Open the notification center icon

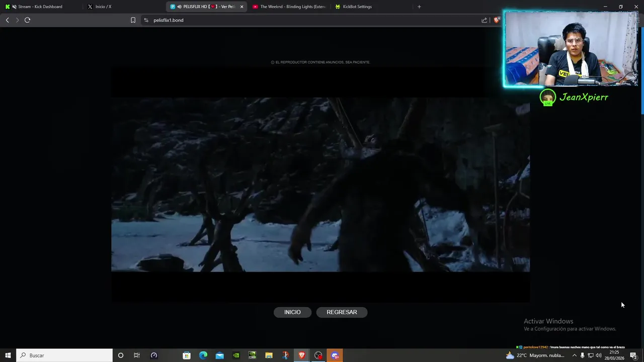(633, 355)
